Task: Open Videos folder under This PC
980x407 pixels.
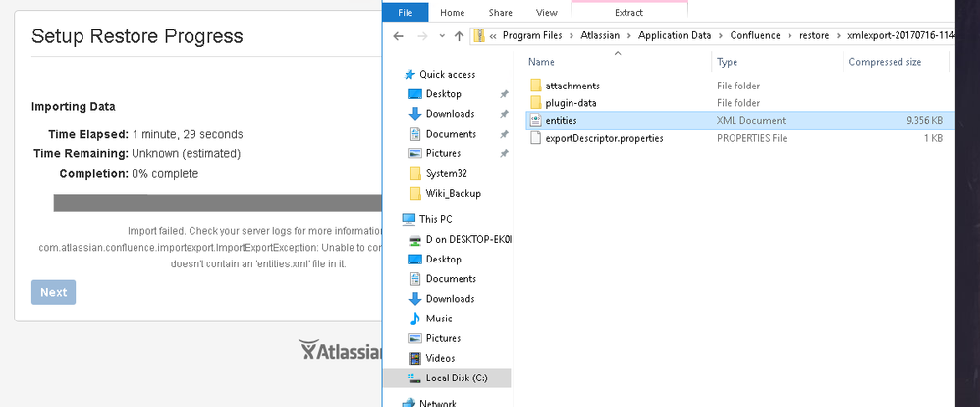Action: pyautogui.click(x=440, y=358)
